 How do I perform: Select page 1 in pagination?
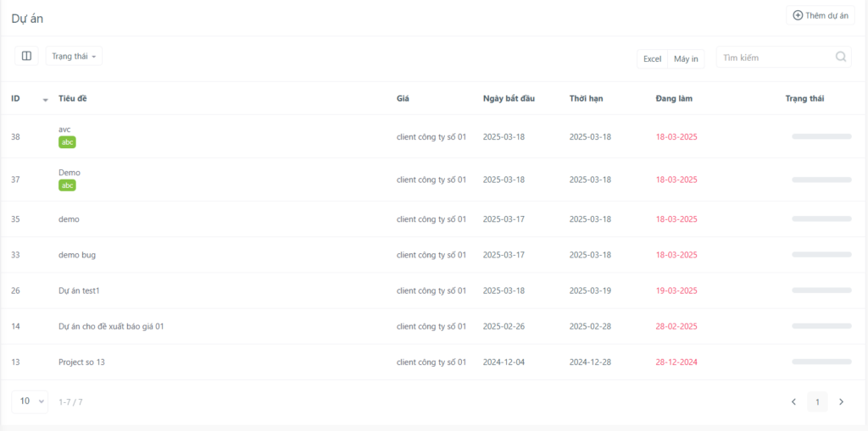point(818,401)
